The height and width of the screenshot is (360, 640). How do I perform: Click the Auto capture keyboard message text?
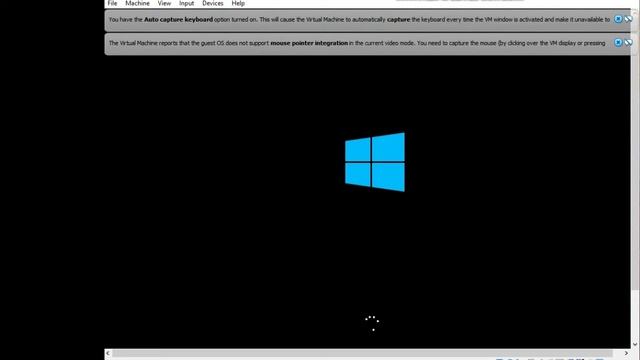359,20
